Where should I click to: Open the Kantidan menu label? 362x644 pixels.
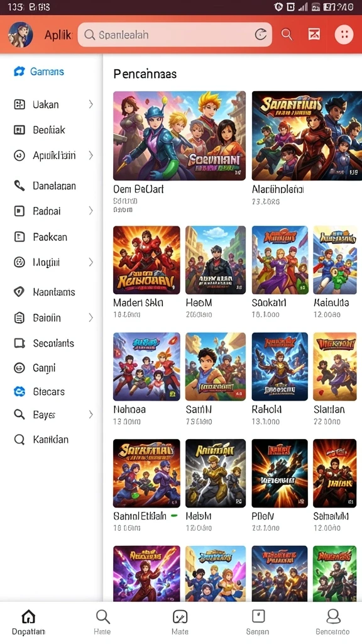(50, 440)
